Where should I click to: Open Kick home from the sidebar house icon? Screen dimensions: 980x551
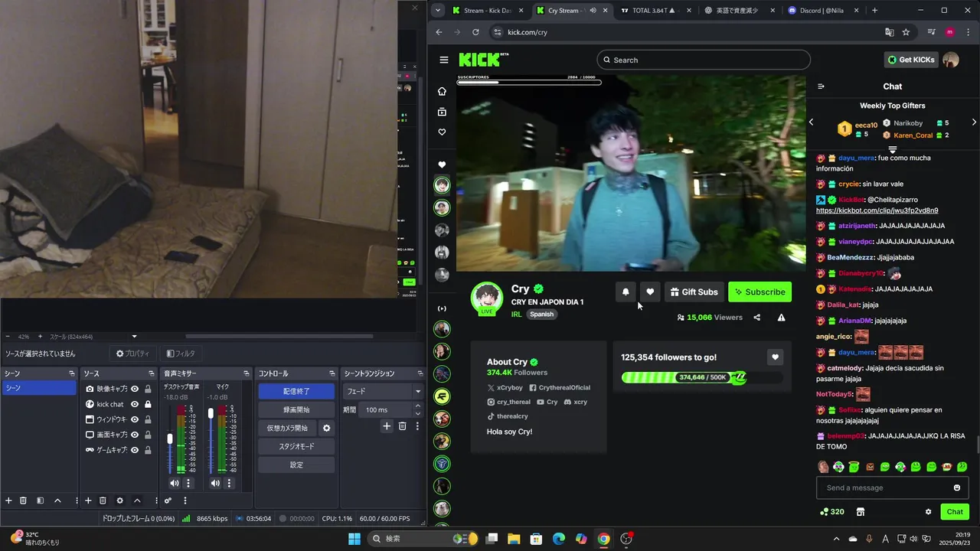(x=442, y=91)
